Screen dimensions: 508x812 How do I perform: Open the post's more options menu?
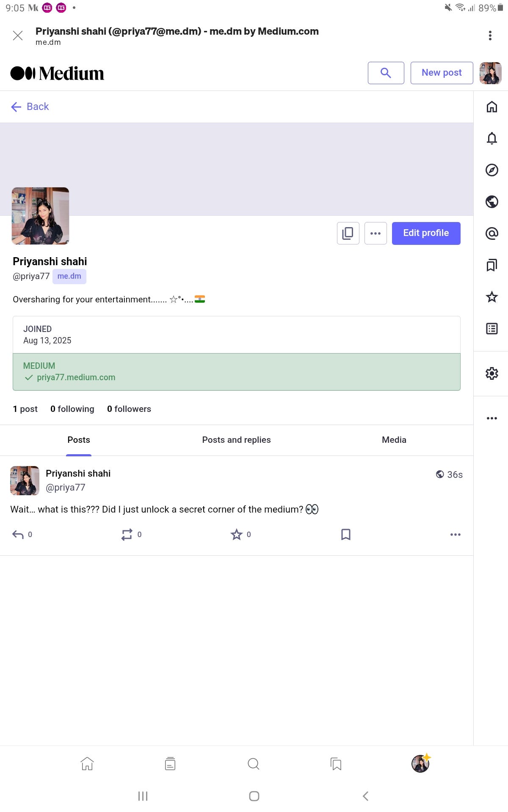point(456,534)
